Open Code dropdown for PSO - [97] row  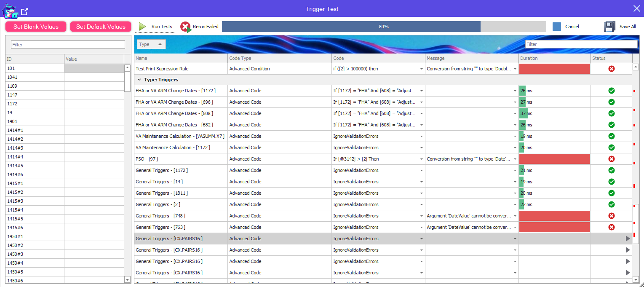pos(421,159)
